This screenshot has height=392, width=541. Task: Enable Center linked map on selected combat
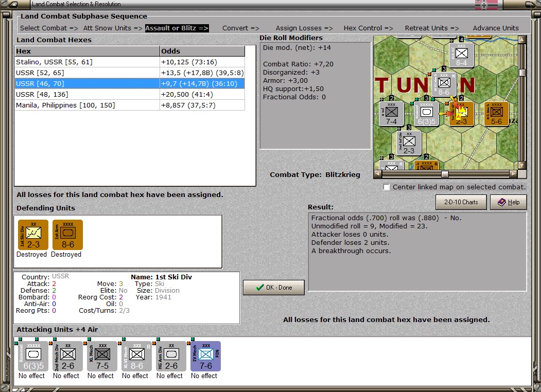387,187
